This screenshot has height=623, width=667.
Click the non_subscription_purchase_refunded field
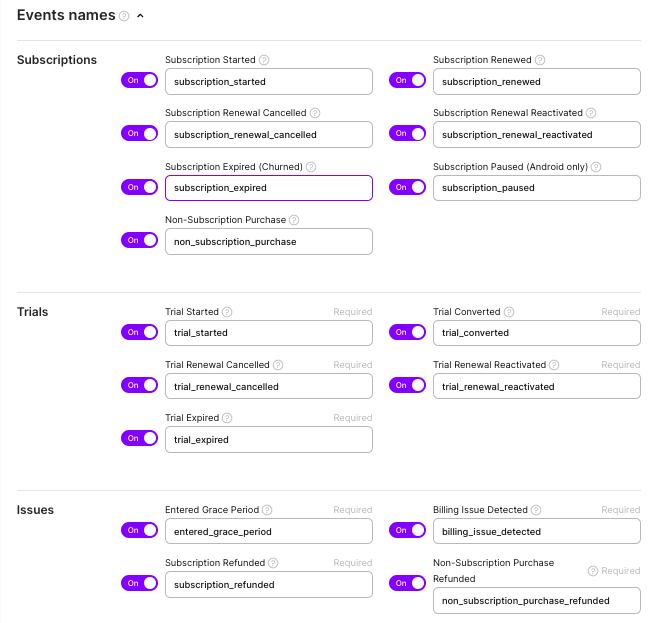(x=537, y=600)
